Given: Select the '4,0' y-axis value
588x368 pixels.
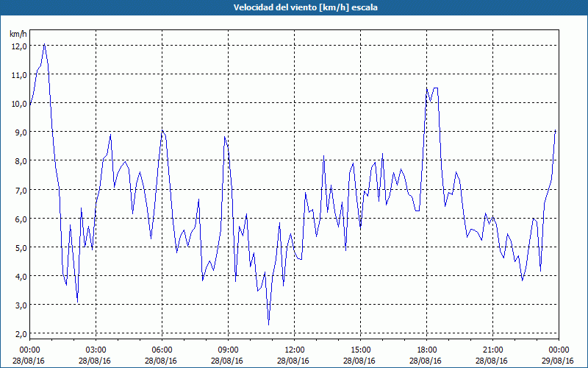Looking at the screenshot, I should click(21, 277).
